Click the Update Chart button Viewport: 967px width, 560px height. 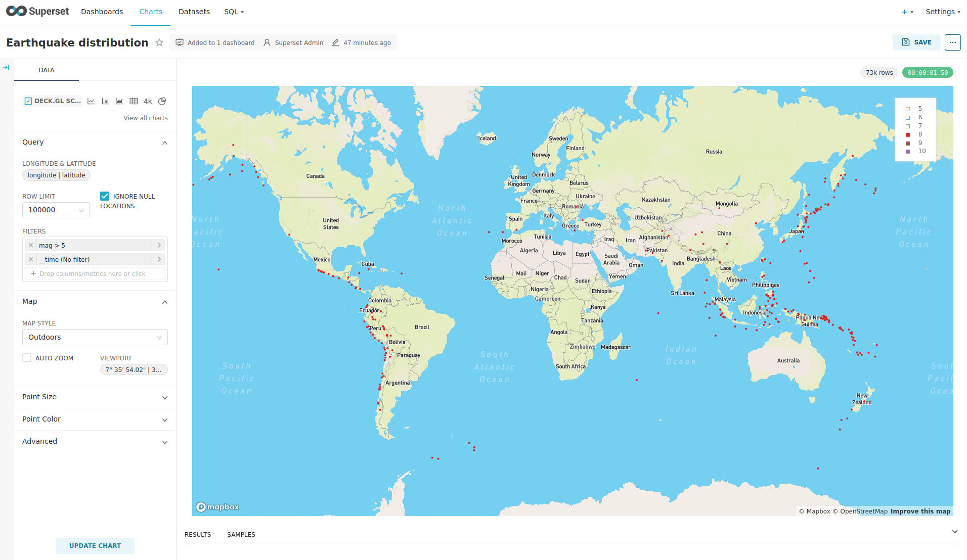tap(95, 545)
